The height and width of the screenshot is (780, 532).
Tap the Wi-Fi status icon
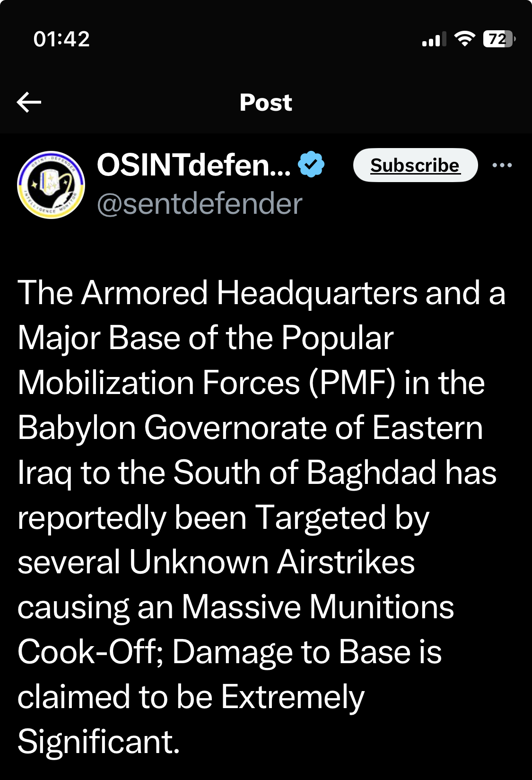tap(464, 39)
